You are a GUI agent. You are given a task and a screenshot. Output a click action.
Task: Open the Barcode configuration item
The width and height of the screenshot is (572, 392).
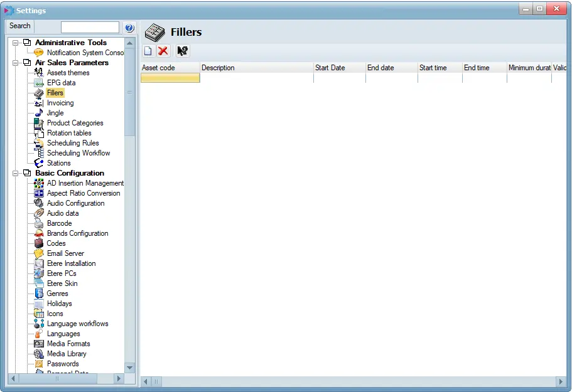[x=59, y=223]
